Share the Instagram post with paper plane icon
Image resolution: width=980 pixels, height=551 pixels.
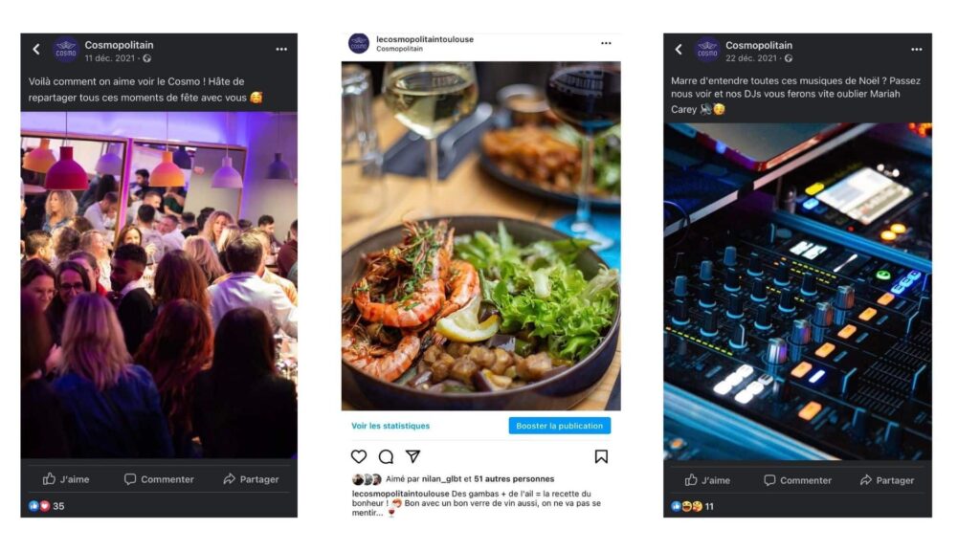click(x=413, y=456)
